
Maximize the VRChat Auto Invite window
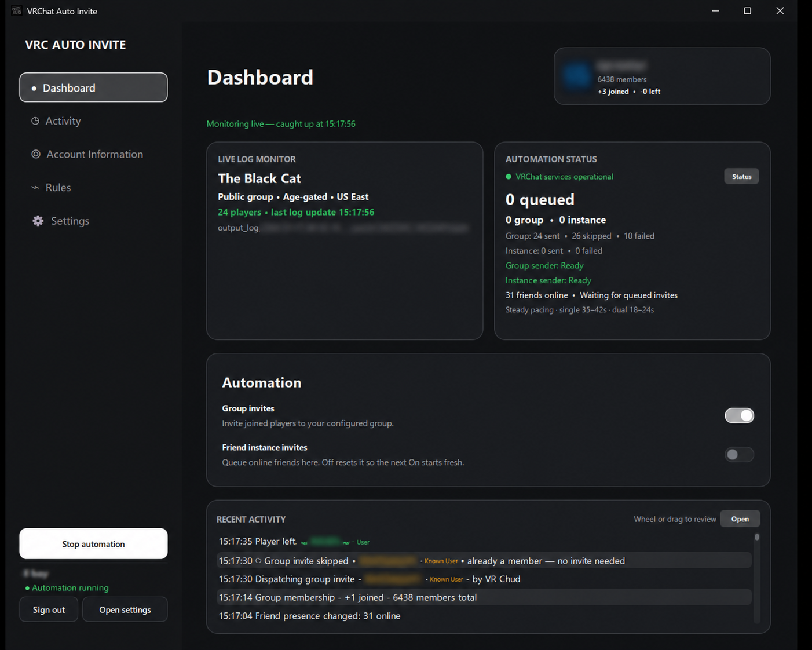[x=747, y=11]
